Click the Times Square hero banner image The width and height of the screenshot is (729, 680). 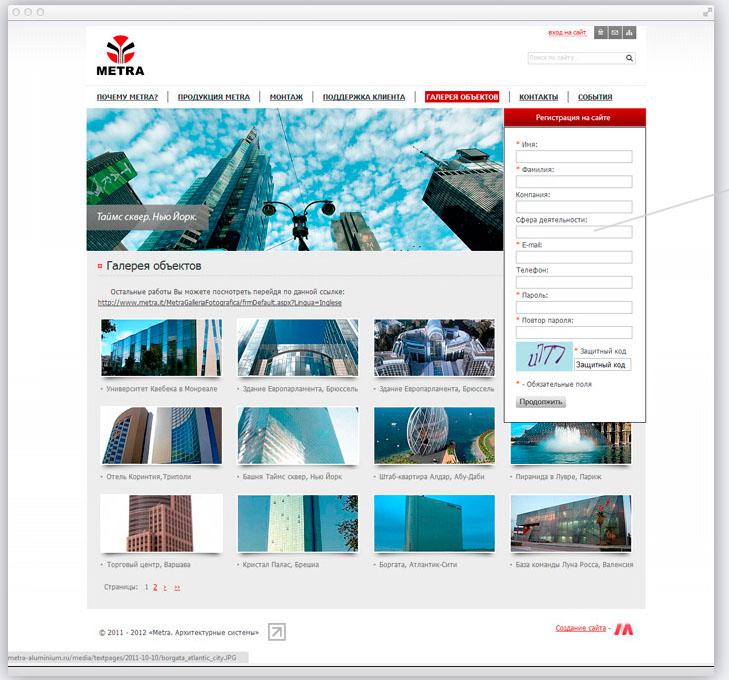click(x=295, y=179)
